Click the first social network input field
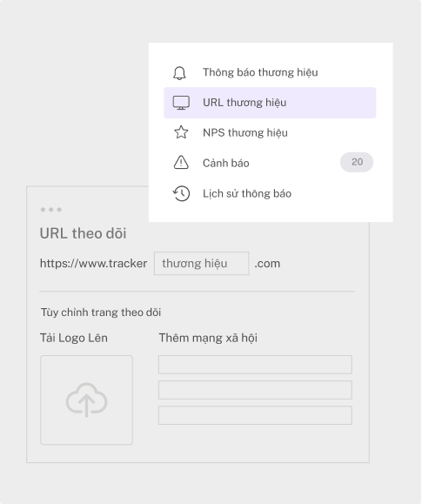The image size is (422, 504). coord(255,365)
